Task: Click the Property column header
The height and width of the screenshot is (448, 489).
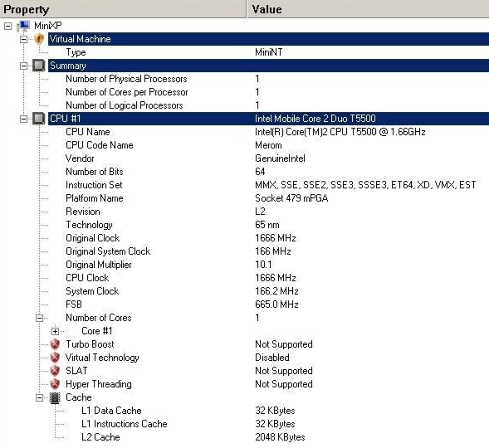Action: 123,9
